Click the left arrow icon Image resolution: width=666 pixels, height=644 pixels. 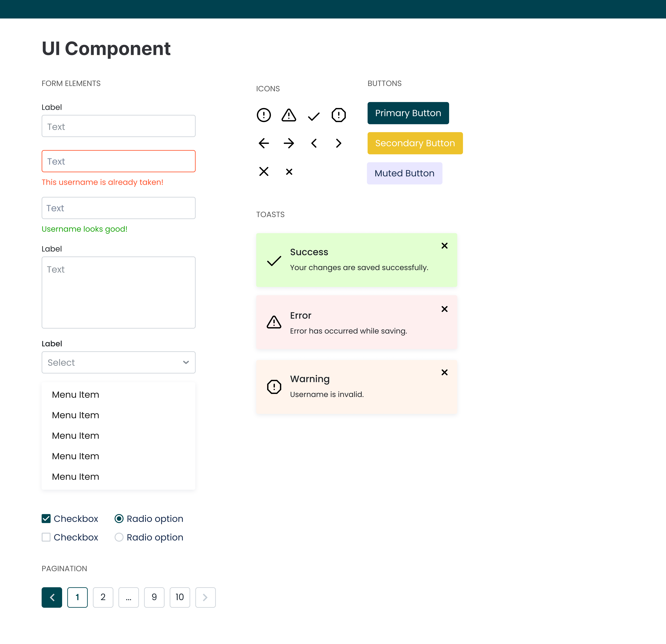point(264,143)
